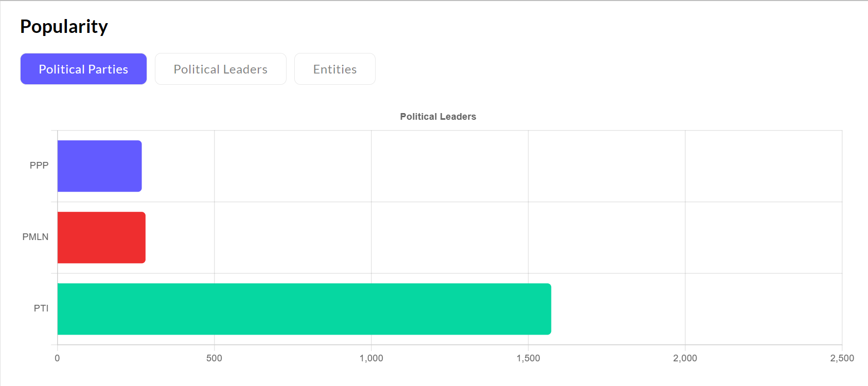Click the PTI axis label

click(x=41, y=308)
